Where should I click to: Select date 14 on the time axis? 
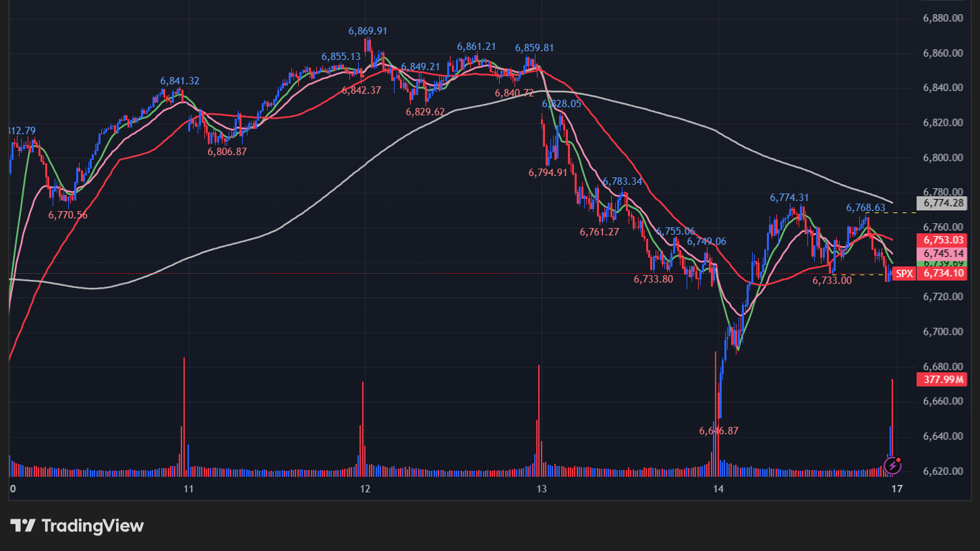(x=718, y=488)
